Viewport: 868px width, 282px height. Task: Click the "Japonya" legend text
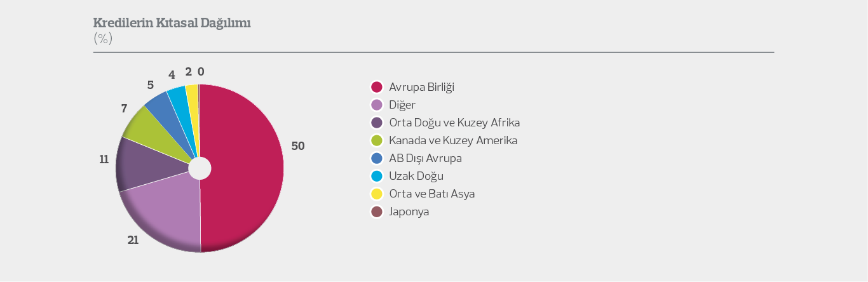coord(409,211)
